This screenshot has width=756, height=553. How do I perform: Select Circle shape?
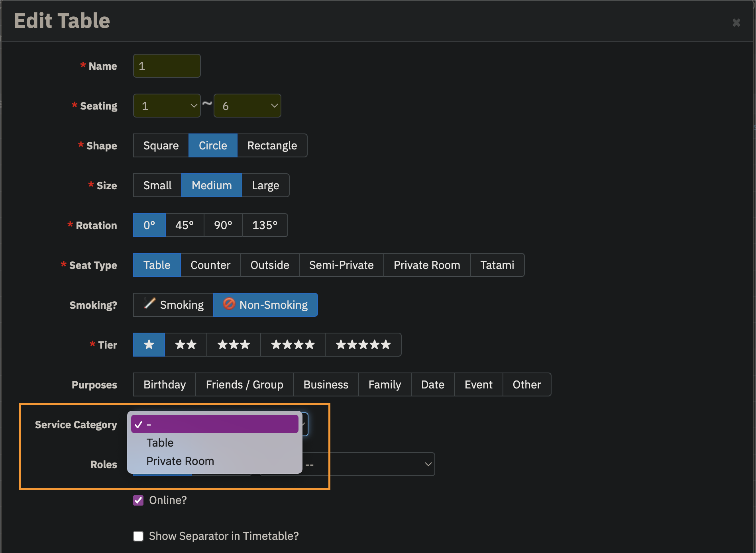coord(213,145)
